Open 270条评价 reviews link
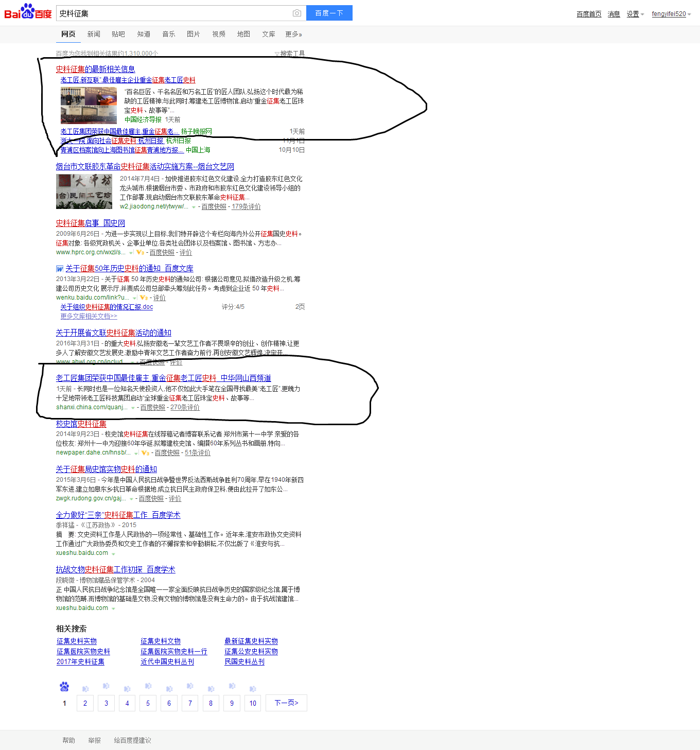700x750 pixels. tap(185, 407)
